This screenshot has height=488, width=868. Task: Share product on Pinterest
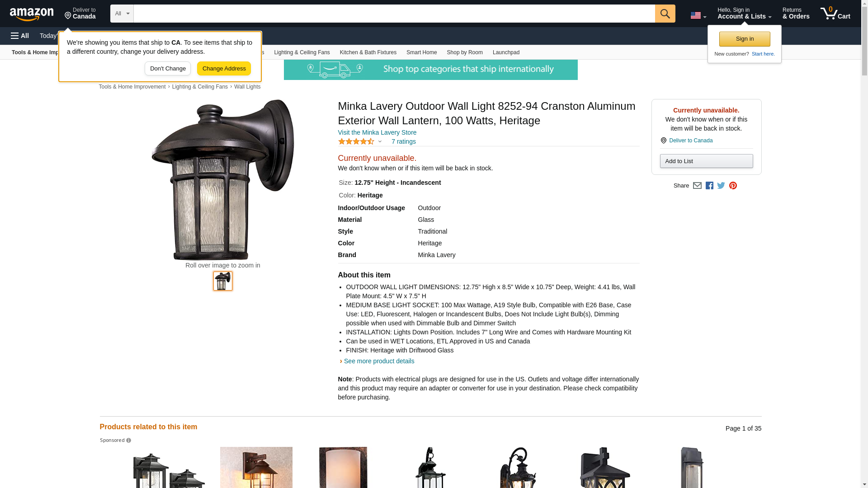point(733,186)
